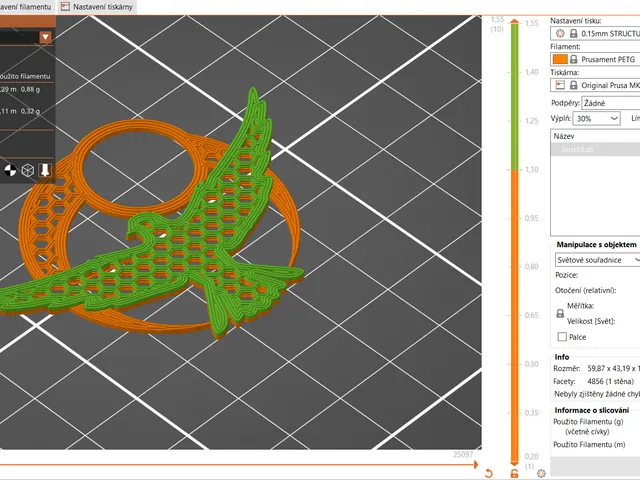Screen dimensions: 640x480
Task: Toggle the wireframe cube shells icon
Action: 27,170
